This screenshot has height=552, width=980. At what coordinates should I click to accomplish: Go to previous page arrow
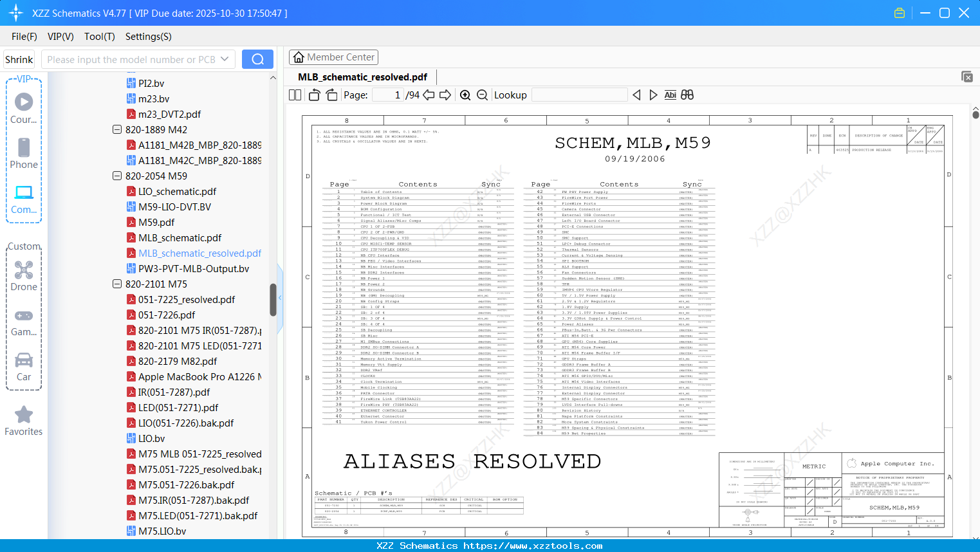pyautogui.click(x=429, y=95)
